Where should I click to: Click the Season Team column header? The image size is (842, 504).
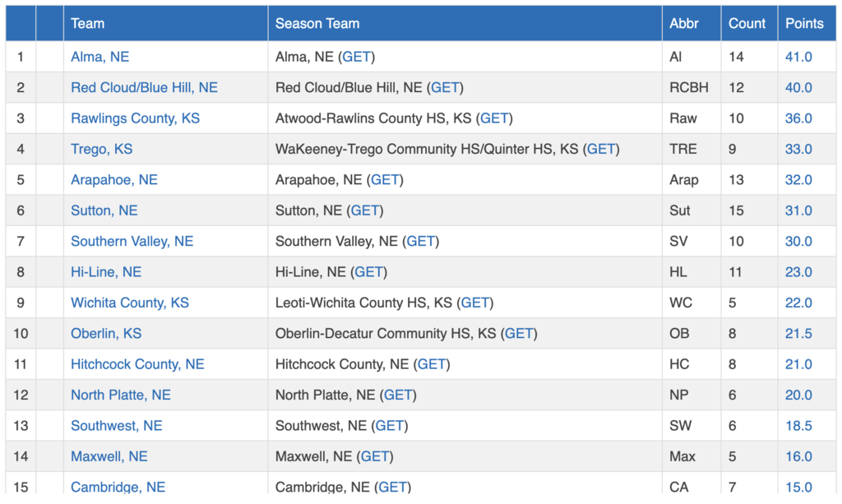tap(317, 24)
